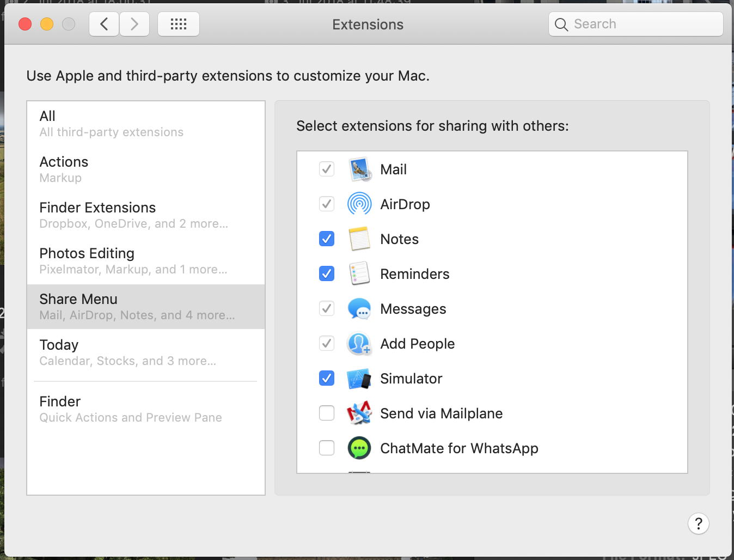This screenshot has width=734, height=560.
Task: Open help with the question mark button
Action: click(699, 524)
